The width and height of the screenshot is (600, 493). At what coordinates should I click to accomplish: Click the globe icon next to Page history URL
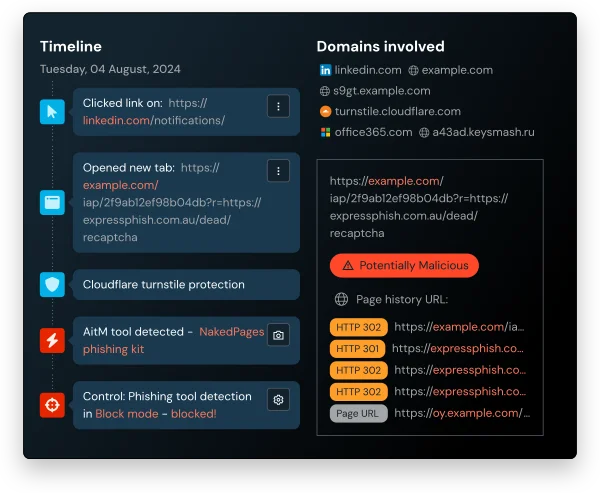pyautogui.click(x=341, y=299)
